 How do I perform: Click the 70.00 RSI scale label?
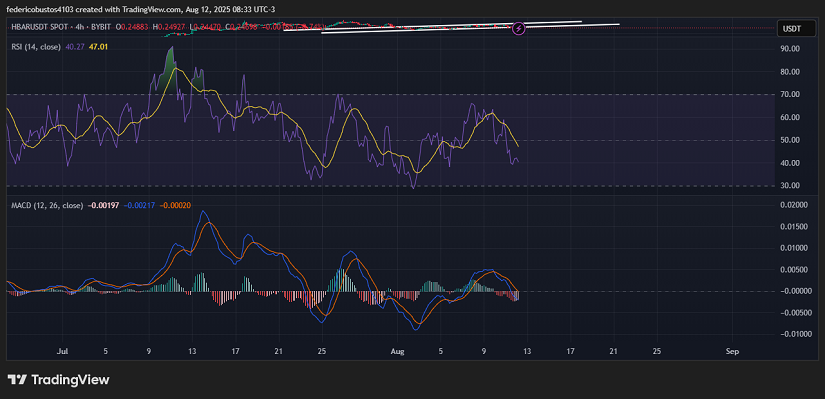791,95
